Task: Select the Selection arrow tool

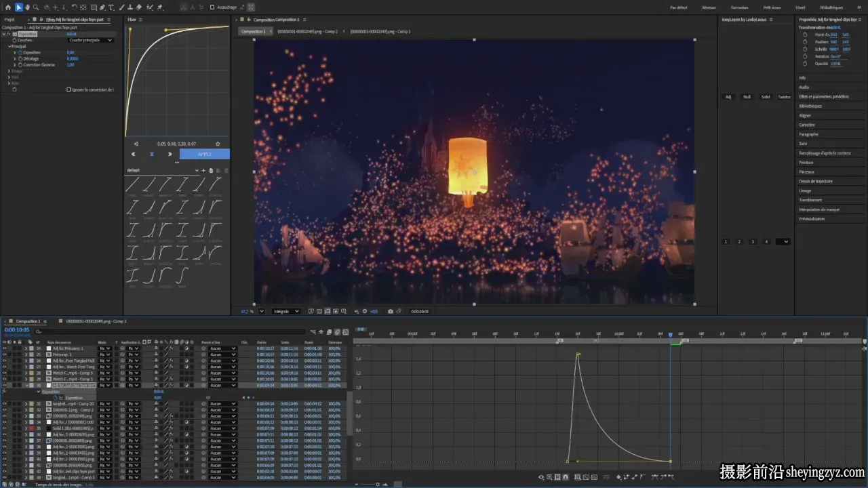Action: click(19, 7)
